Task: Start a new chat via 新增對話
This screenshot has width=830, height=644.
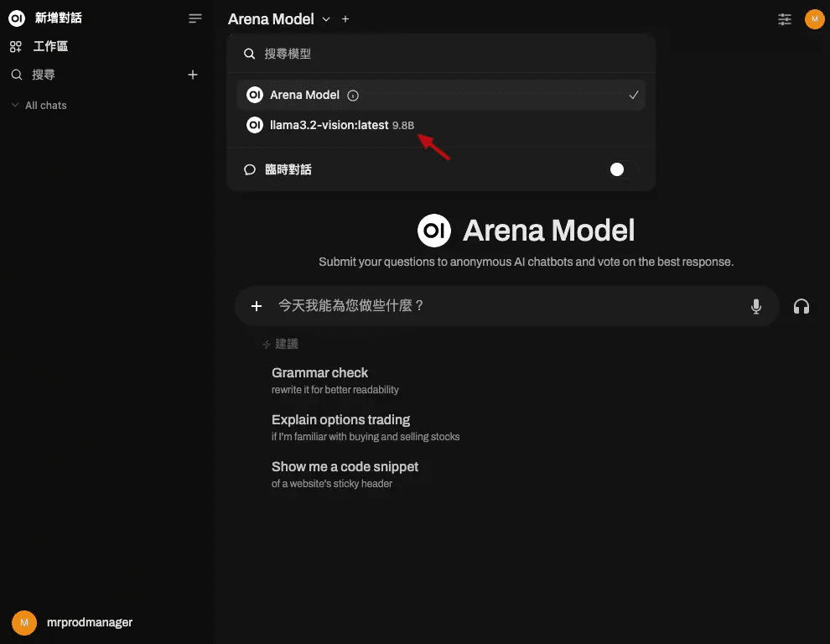Action: [58, 18]
